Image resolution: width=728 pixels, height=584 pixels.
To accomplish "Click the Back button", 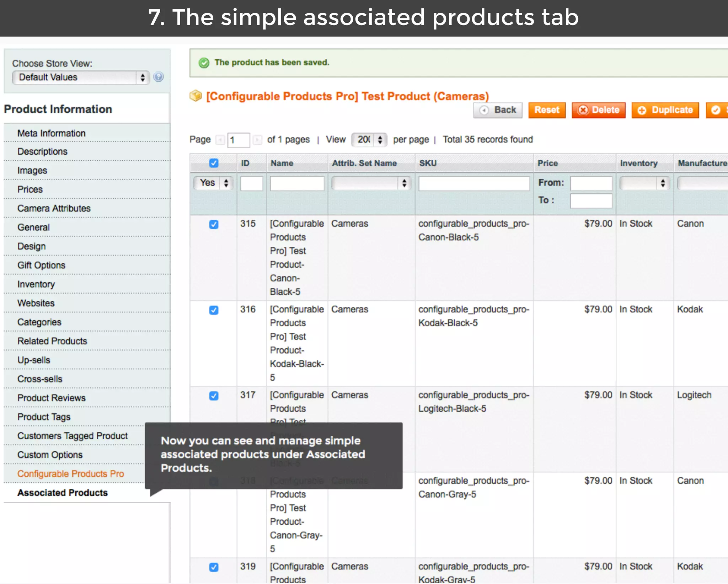I will (x=498, y=110).
